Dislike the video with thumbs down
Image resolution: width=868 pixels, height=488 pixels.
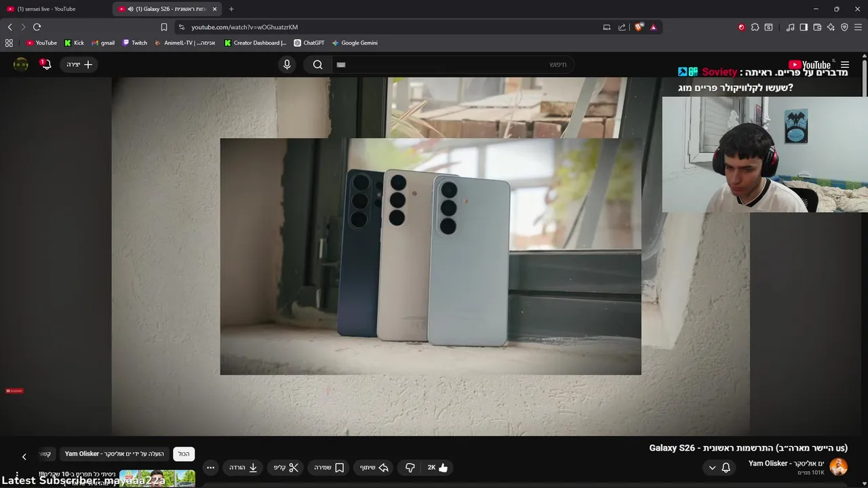click(x=410, y=468)
